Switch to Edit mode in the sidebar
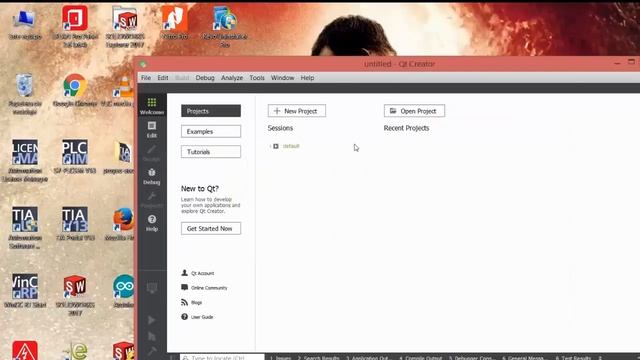 pyautogui.click(x=152, y=129)
